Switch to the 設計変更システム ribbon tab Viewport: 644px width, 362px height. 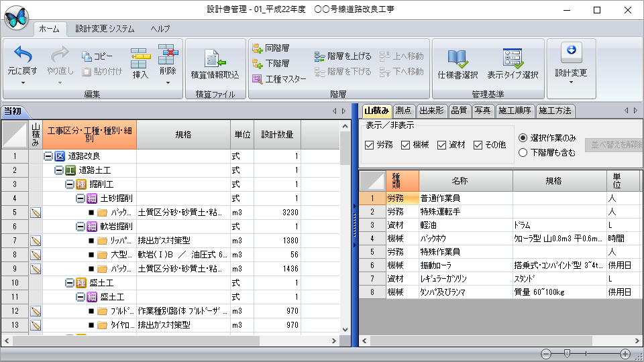(105, 29)
